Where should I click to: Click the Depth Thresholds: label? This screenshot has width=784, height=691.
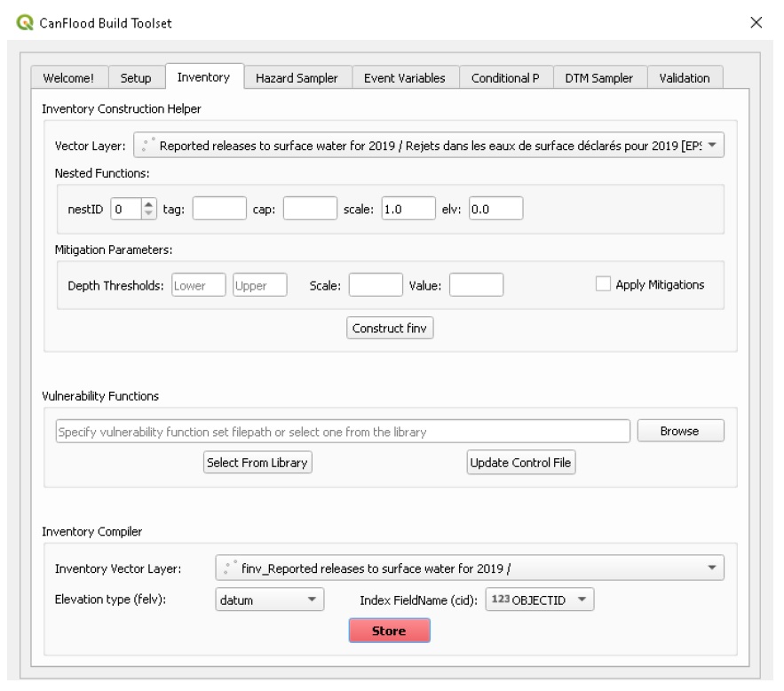tap(115, 286)
